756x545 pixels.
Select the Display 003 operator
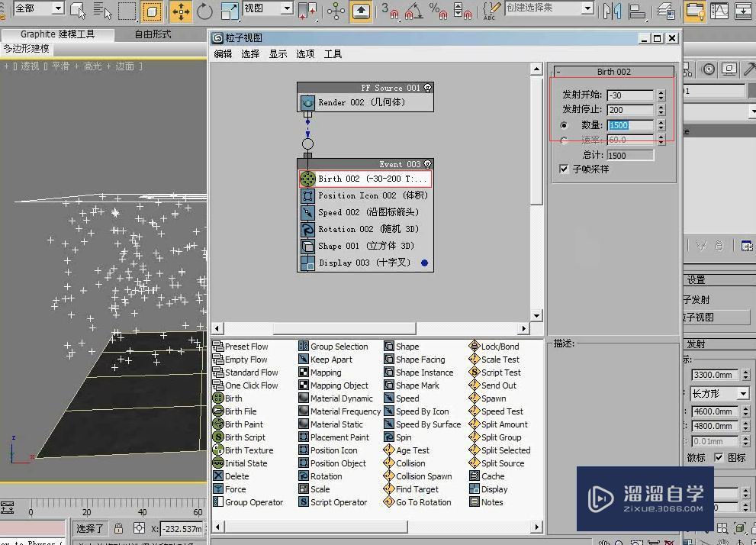point(365,263)
